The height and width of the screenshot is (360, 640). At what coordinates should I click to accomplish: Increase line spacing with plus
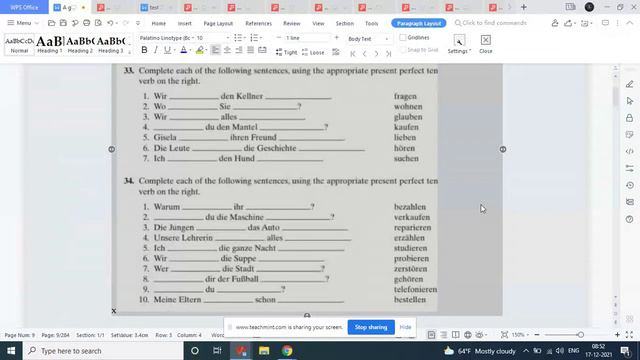pyautogui.click(x=337, y=38)
